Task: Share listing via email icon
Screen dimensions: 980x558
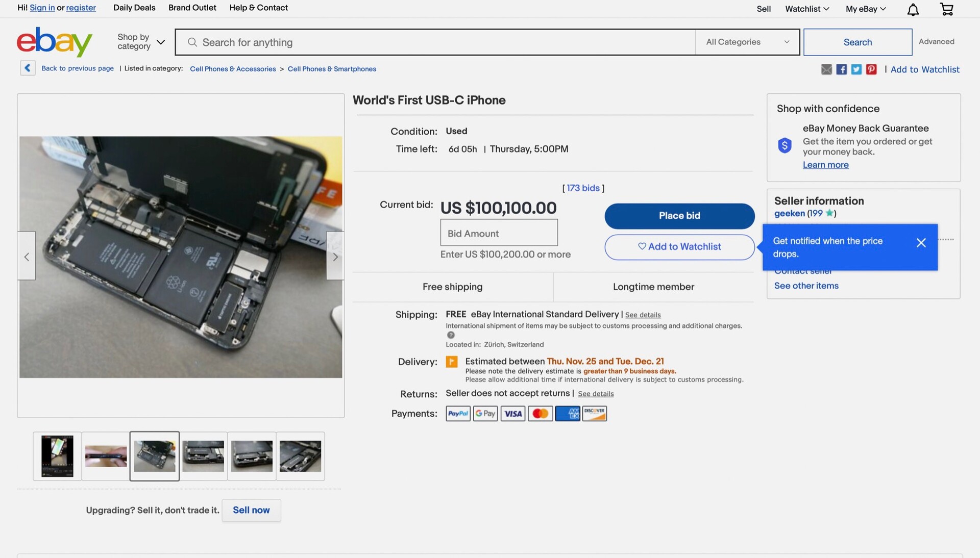Action: coord(826,69)
